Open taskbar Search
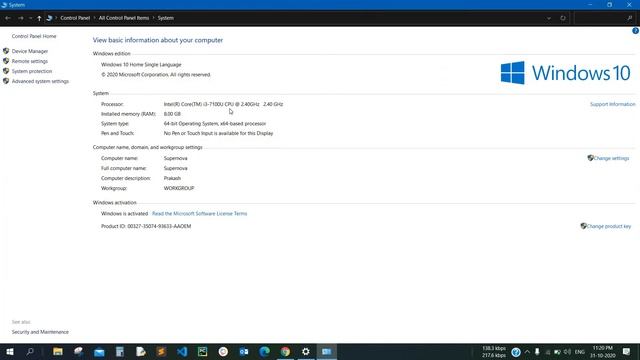Screen dimensions: 640x360 pos(30,351)
